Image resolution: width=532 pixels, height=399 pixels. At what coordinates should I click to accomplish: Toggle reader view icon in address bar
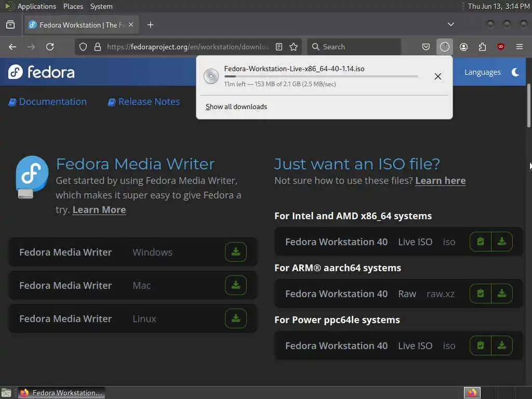click(x=279, y=47)
